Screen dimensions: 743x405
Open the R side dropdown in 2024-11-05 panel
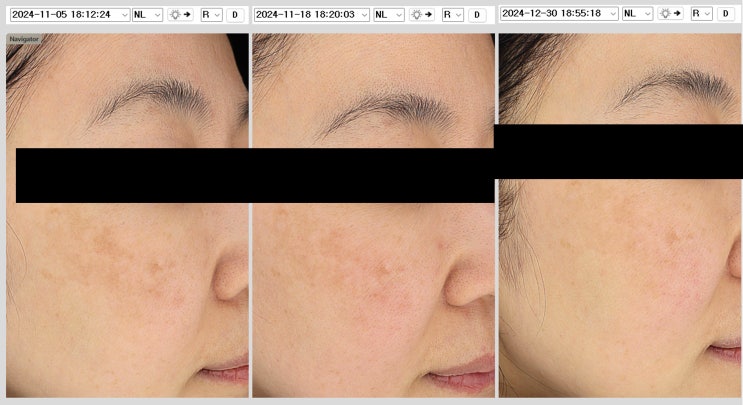[x=211, y=15]
